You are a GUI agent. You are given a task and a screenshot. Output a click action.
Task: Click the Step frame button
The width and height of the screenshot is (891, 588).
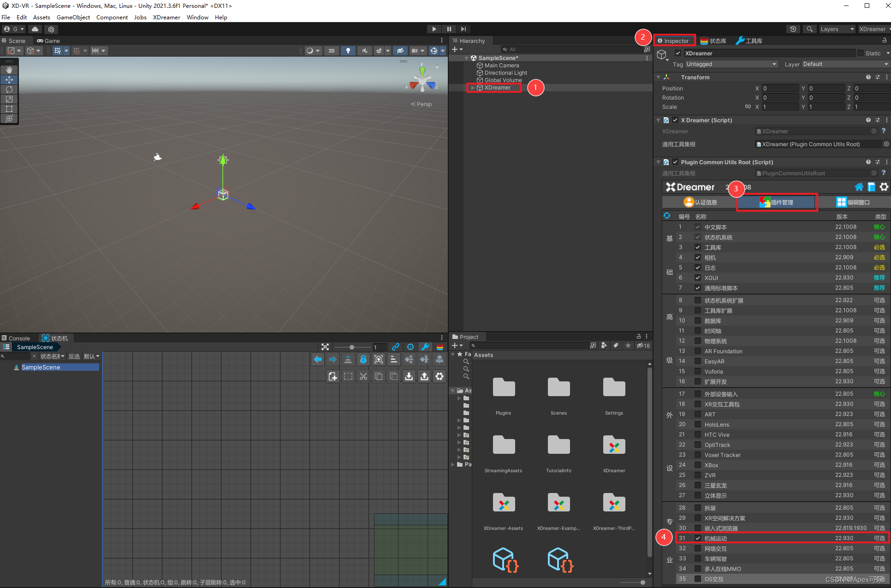click(x=463, y=29)
